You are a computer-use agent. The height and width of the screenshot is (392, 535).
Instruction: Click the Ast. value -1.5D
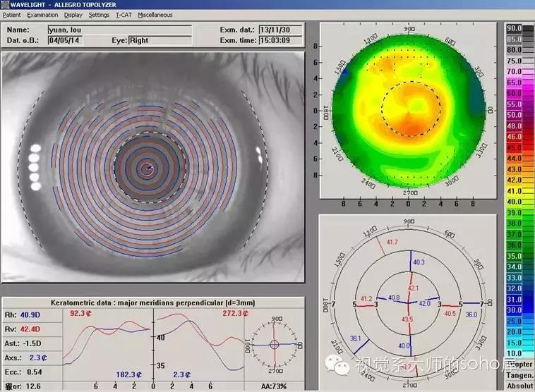[x=32, y=343]
